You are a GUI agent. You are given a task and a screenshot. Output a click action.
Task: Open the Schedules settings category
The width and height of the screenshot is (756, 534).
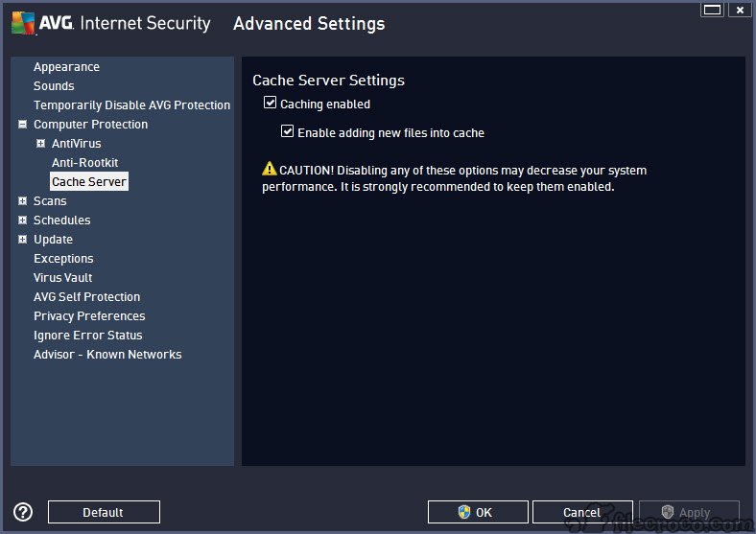click(62, 221)
